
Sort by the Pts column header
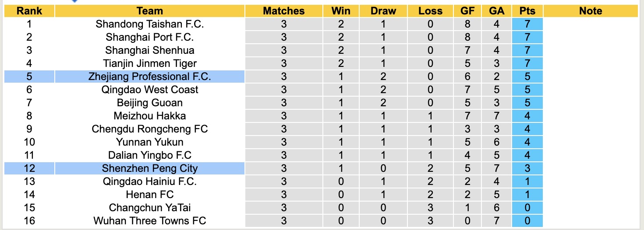pyautogui.click(x=527, y=11)
